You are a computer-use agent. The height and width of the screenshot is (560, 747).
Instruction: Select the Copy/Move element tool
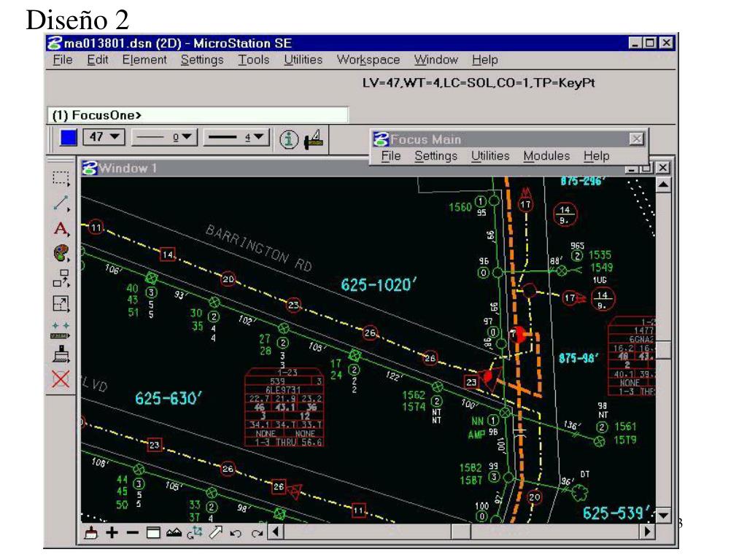point(61,278)
